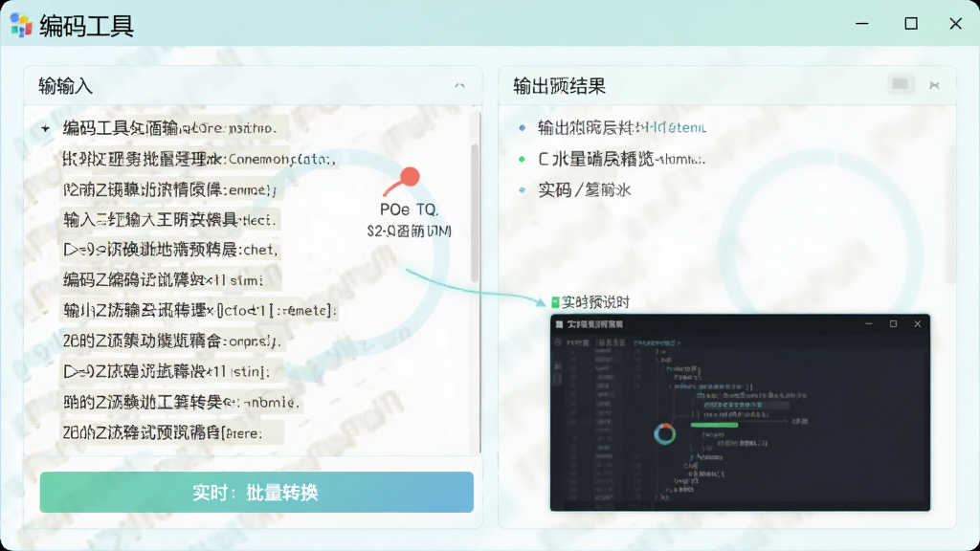Image resolution: width=980 pixels, height=551 pixels.
Task: Select the input row ending in Conemon
Action: pos(199,159)
